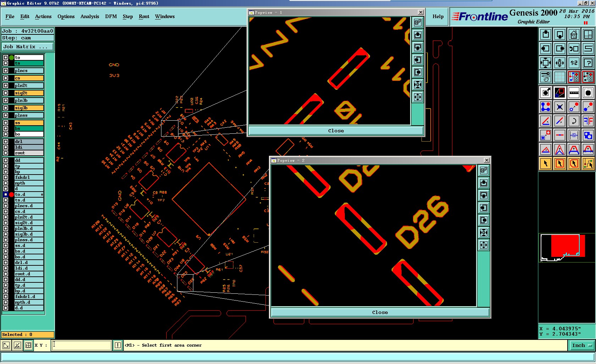Click the mirror F icon
Viewport: 596px width, 364px height.
588,121
